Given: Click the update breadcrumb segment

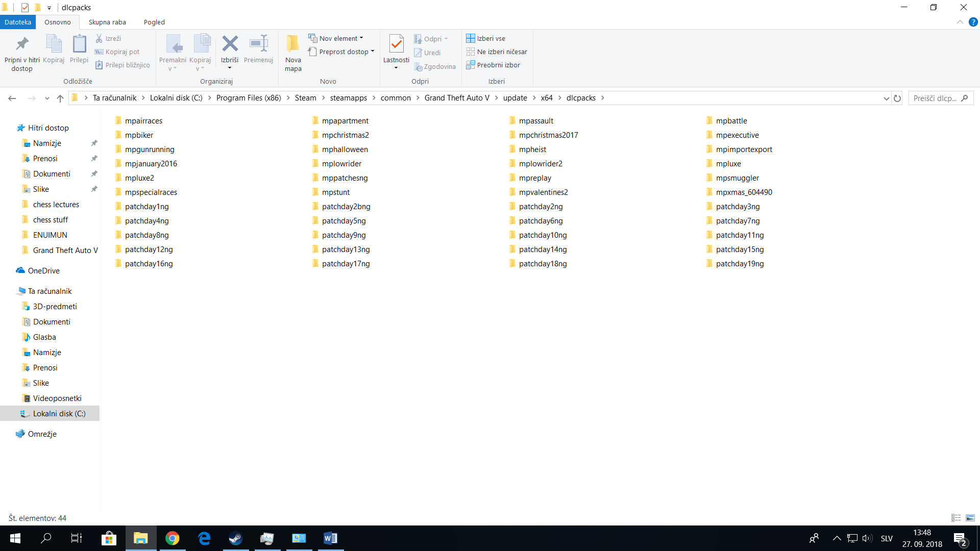Looking at the screenshot, I should coord(515,98).
